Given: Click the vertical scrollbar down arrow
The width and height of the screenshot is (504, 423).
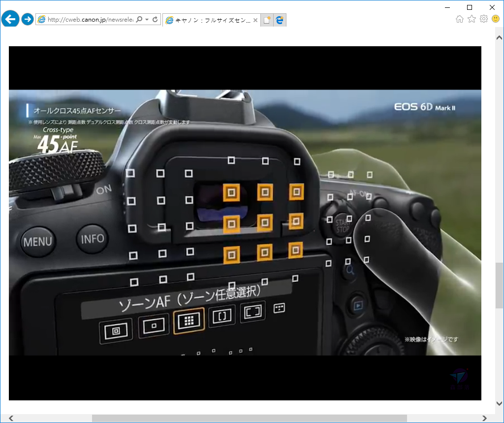Looking at the screenshot, I should (499, 403).
